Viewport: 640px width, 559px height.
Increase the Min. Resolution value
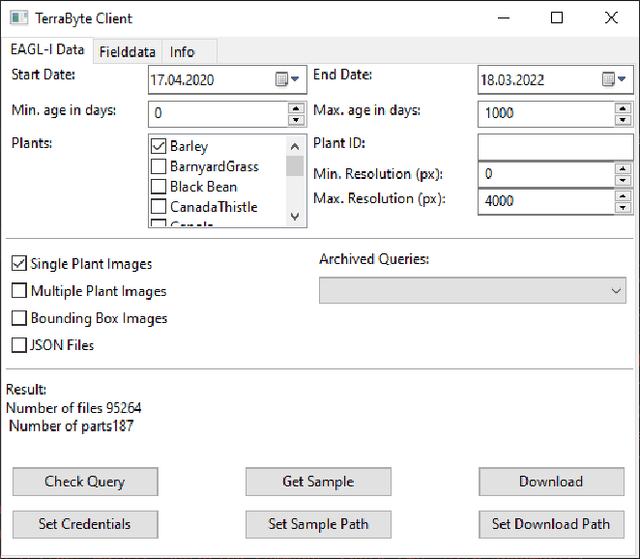[624, 168]
